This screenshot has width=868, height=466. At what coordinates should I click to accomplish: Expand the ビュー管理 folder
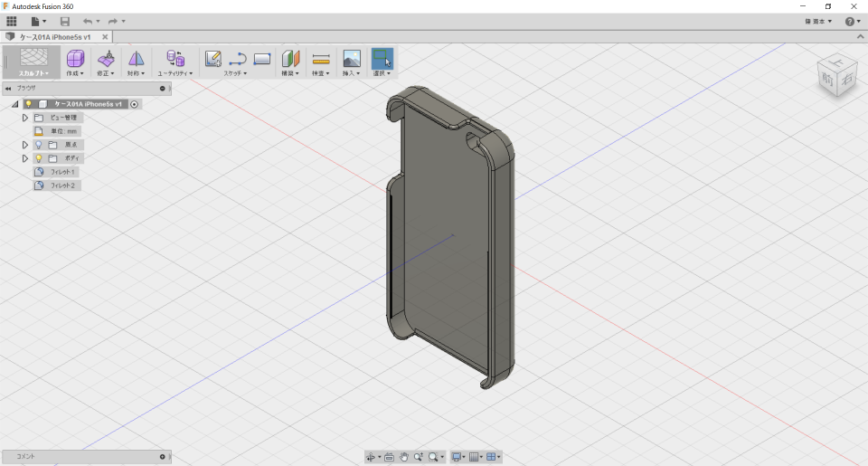point(25,118)
